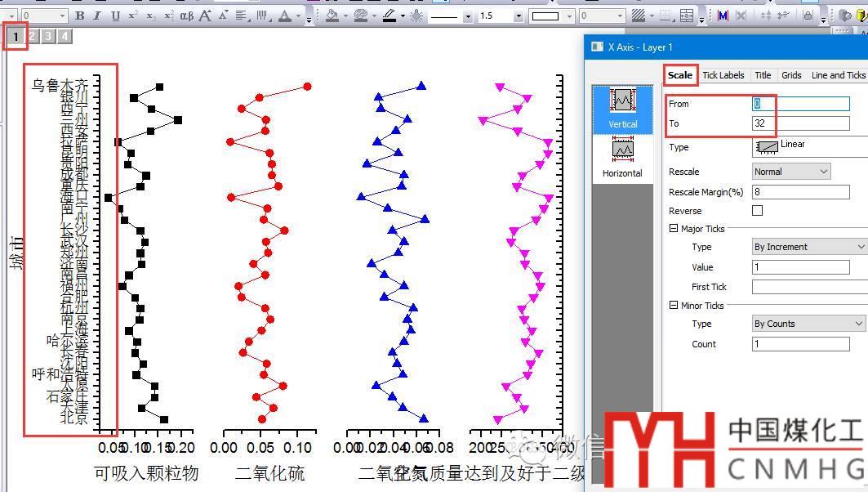Open the vertical bars spacing tool
The image size is (868, 492).
coord(262,16)
